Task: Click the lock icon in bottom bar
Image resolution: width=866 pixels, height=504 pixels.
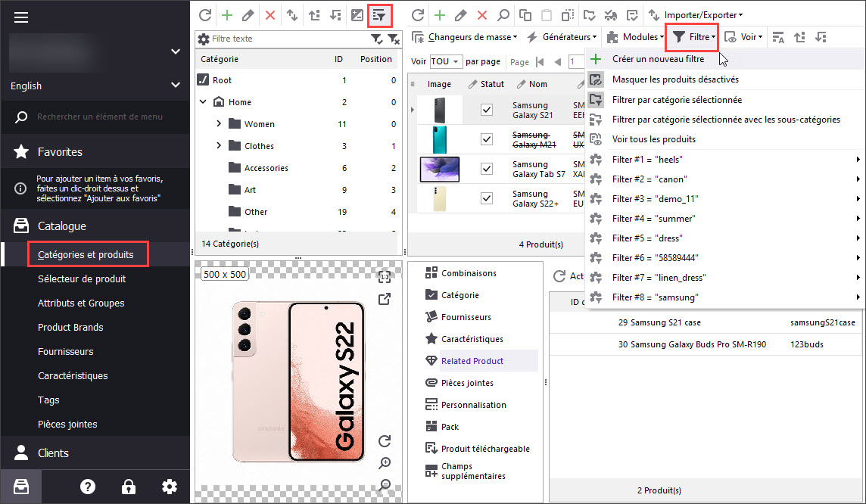Action: click(x=129, y=487)
